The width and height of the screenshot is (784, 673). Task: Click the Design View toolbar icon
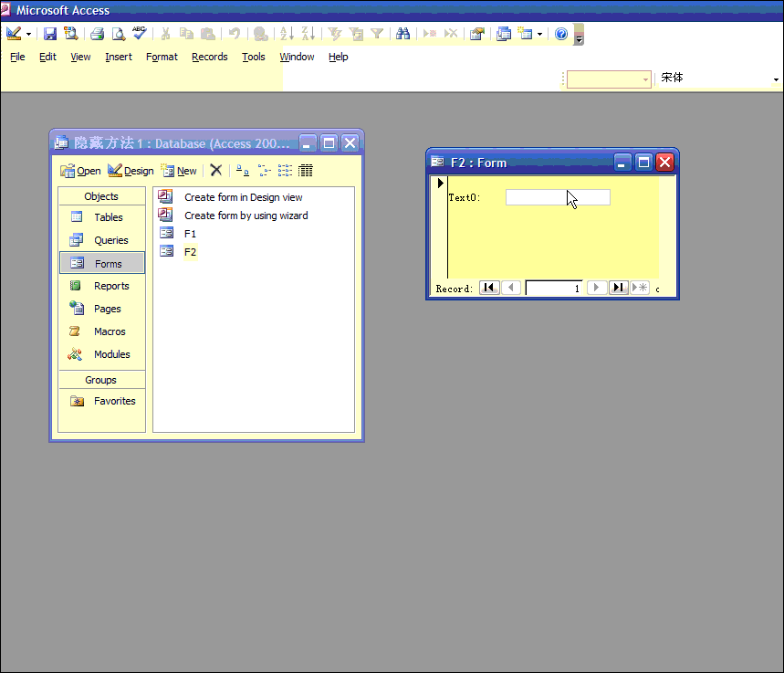click(x=14, y=34)
